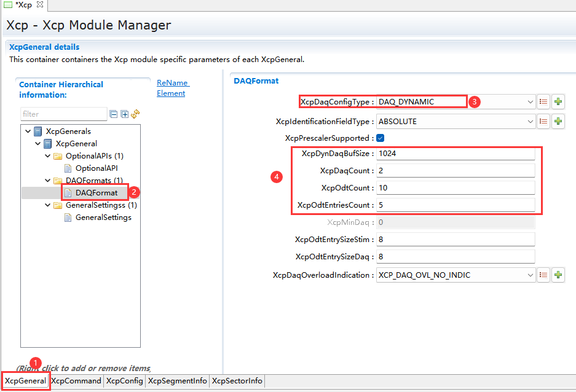Click the XcpDynDaqBufSize input field

(455, 154)
